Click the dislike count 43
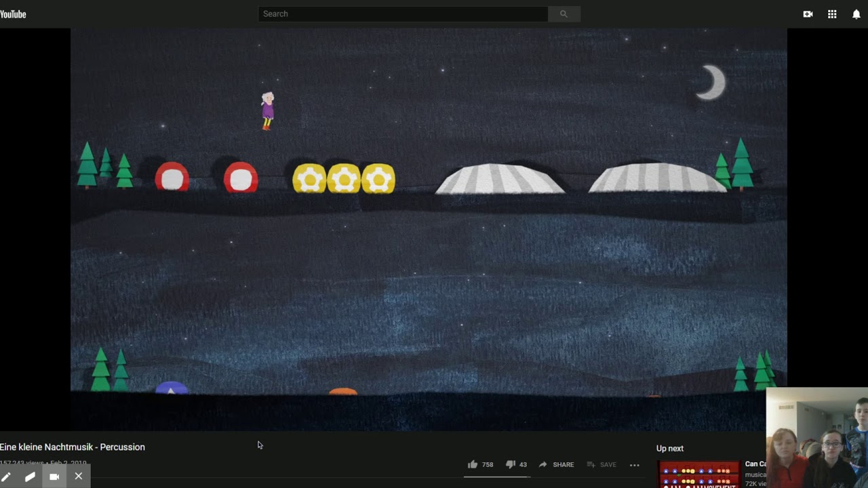This screenshot has width=868, height=488. (523, 465)
